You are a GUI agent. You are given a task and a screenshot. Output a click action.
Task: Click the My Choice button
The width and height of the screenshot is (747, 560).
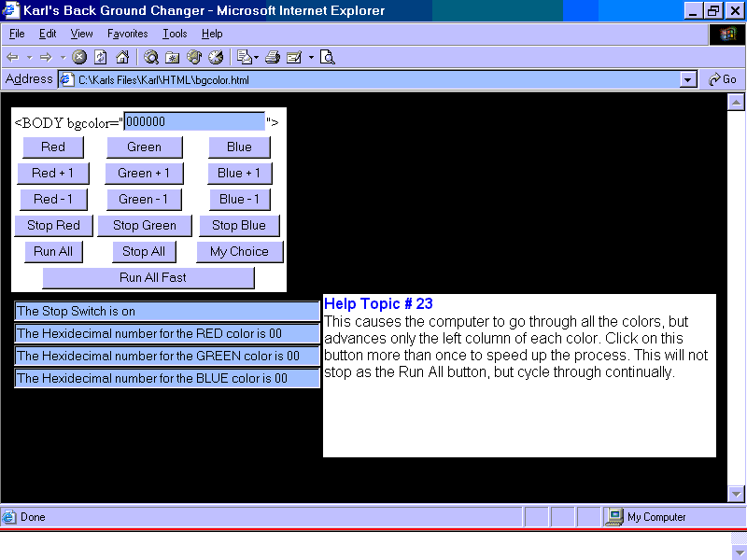pyautogui.click(x=240, y=252)
